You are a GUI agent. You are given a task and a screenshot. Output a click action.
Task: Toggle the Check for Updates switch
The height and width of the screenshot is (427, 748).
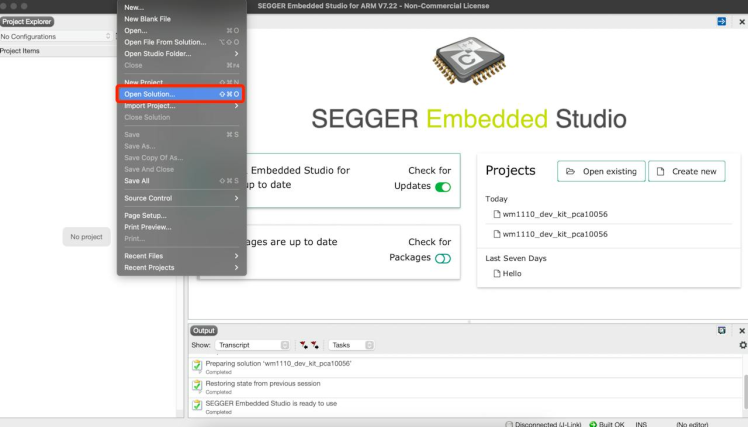point(443,187)
